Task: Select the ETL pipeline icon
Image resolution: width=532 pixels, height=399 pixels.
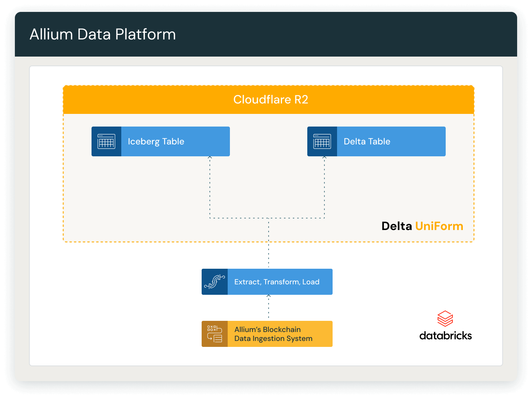Action: pos(215,282)
